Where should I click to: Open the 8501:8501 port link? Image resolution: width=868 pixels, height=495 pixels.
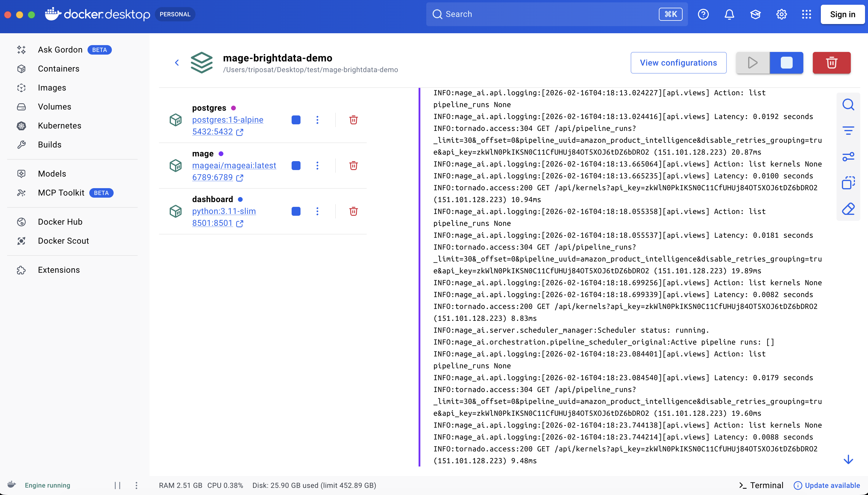212,223
